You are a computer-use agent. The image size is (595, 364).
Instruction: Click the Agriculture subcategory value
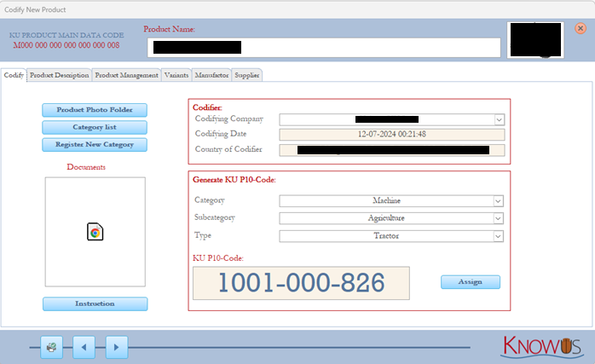[386, 218]
